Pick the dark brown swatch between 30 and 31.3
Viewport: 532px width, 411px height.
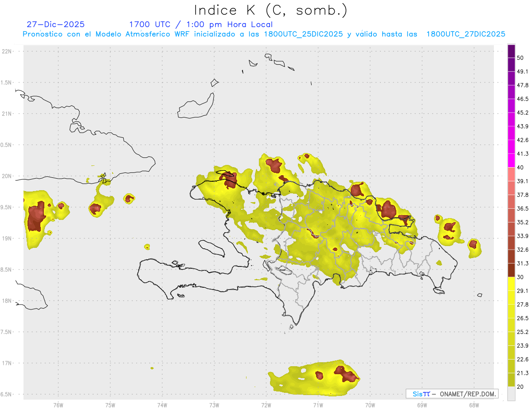click(512, 270)
